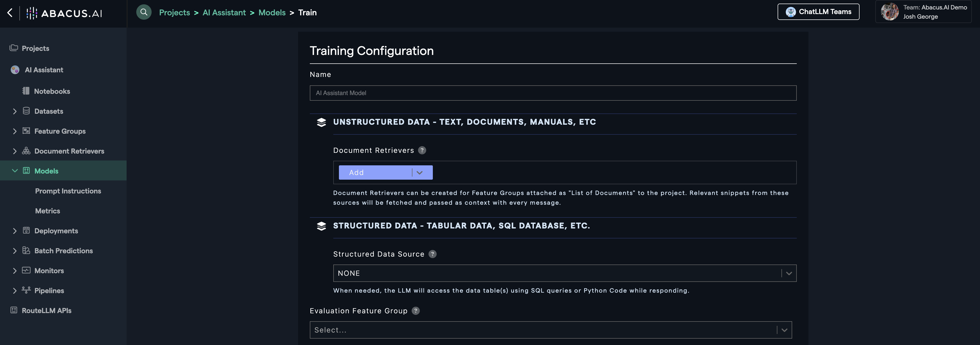Image resolution: width=980 pixels, height=345 pixels.
Task: Open Metrics under Models
Action: click(47, 211)
